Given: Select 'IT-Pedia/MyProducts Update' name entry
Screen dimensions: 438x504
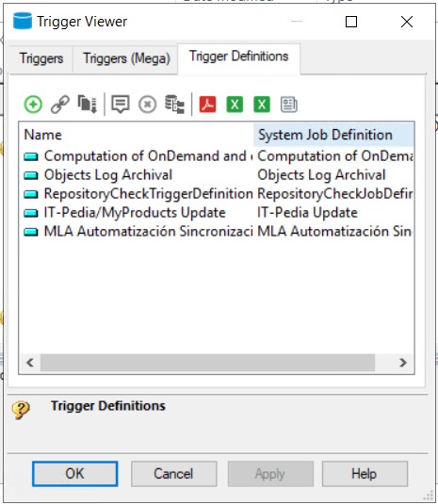Looking at the screenshot, I should 135,213.
